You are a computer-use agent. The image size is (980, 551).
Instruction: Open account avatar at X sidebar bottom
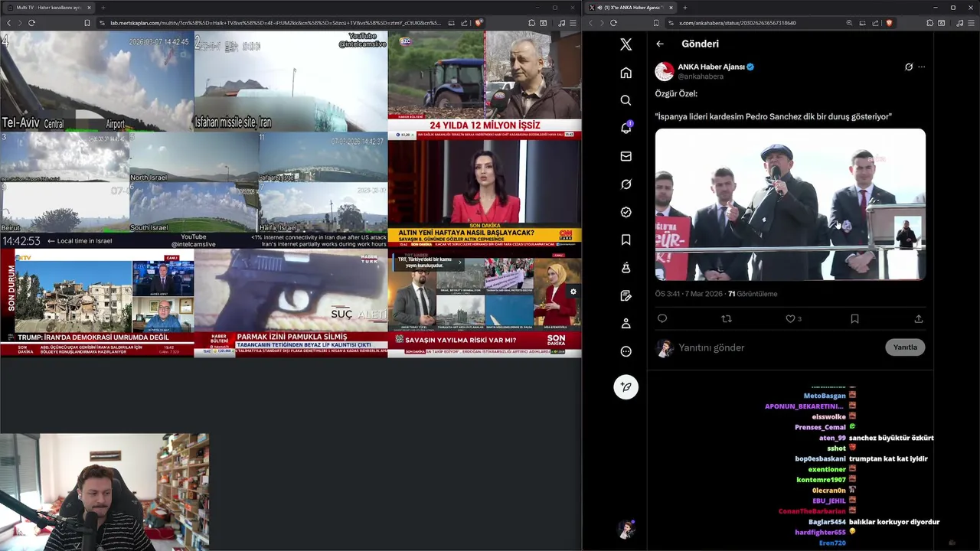tap(626, 530)
